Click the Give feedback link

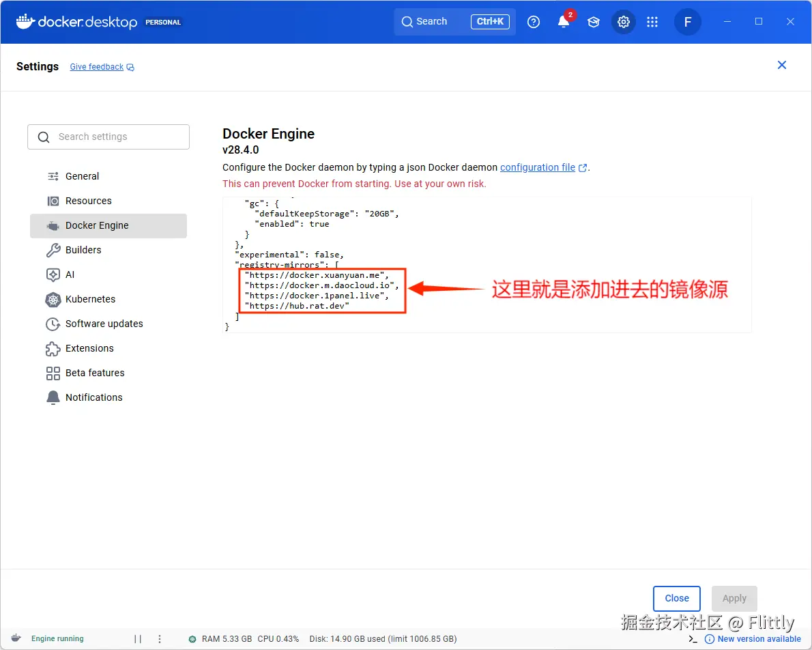coord(96,66)
